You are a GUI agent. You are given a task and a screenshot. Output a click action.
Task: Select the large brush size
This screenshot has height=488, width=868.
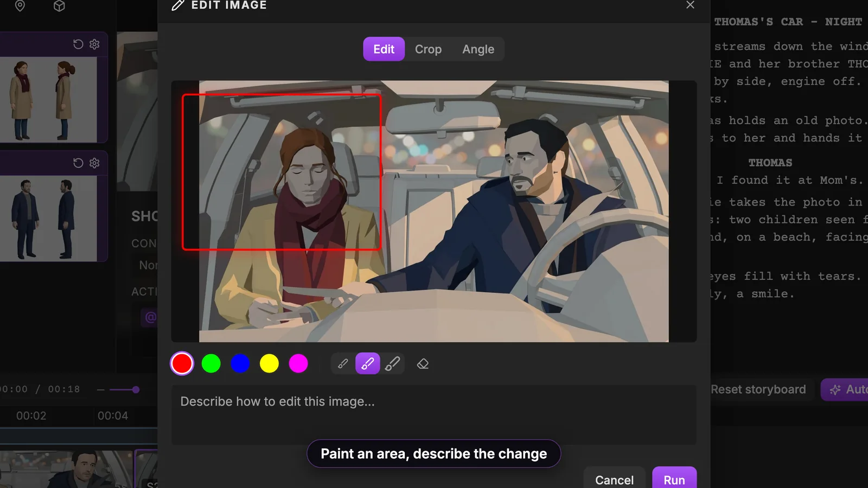tap(392, 364)
